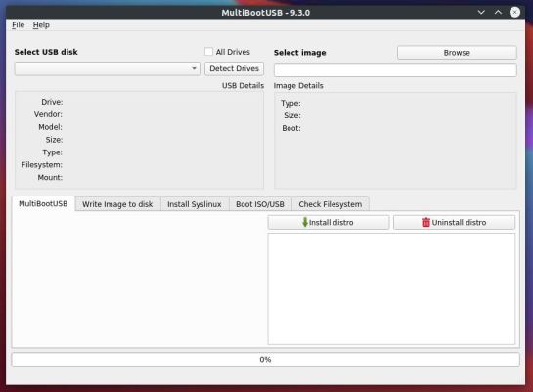Click the Install distro button
Screen dimensions: 533x392
329,223
